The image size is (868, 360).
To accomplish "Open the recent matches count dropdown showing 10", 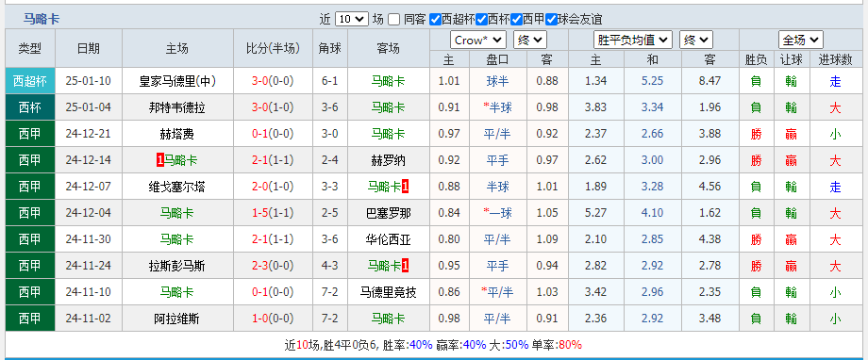I will 352,19.
